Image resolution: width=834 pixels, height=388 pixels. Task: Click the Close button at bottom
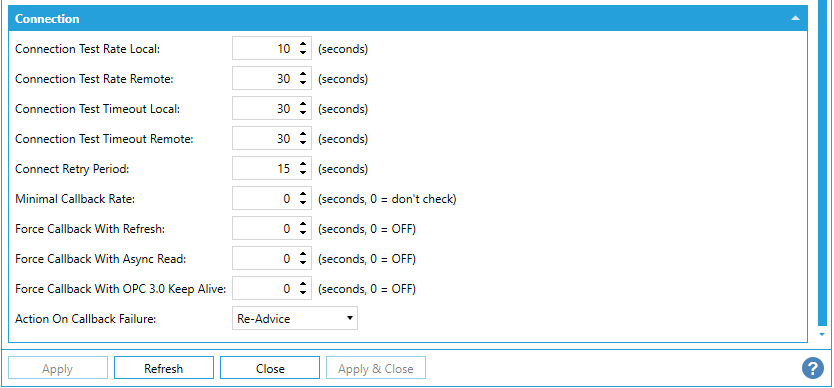pos(270,368)
